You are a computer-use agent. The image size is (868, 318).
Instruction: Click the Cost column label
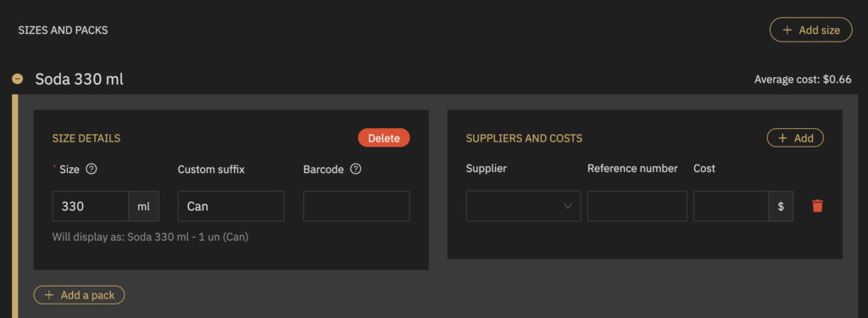point(704,169)
